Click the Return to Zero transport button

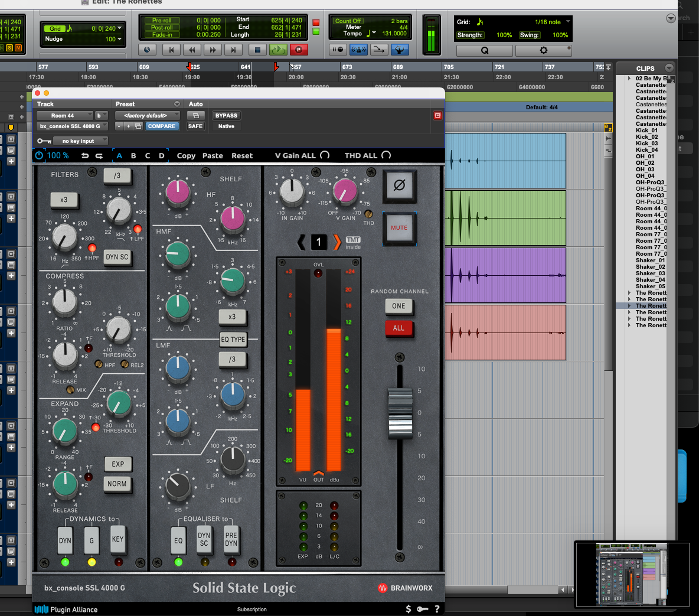(171, 50)
